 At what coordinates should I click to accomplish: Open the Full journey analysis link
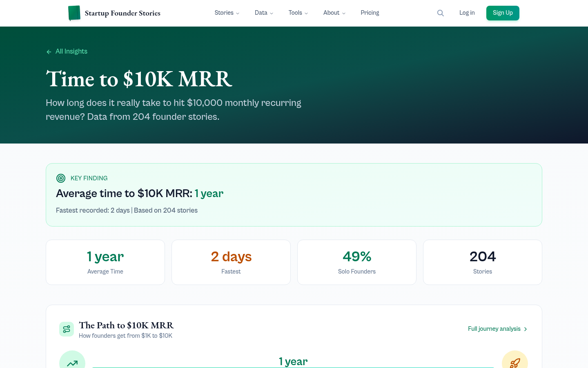tap(494, 329)
